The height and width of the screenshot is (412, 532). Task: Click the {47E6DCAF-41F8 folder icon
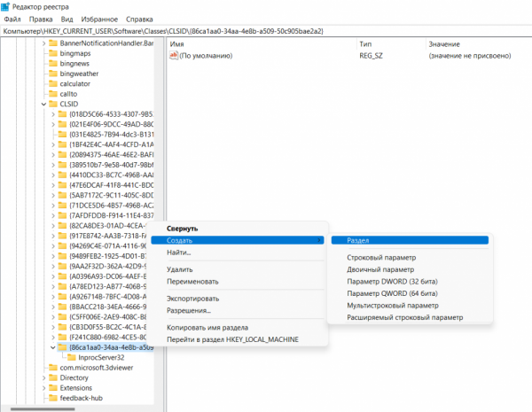pos(62,185)
